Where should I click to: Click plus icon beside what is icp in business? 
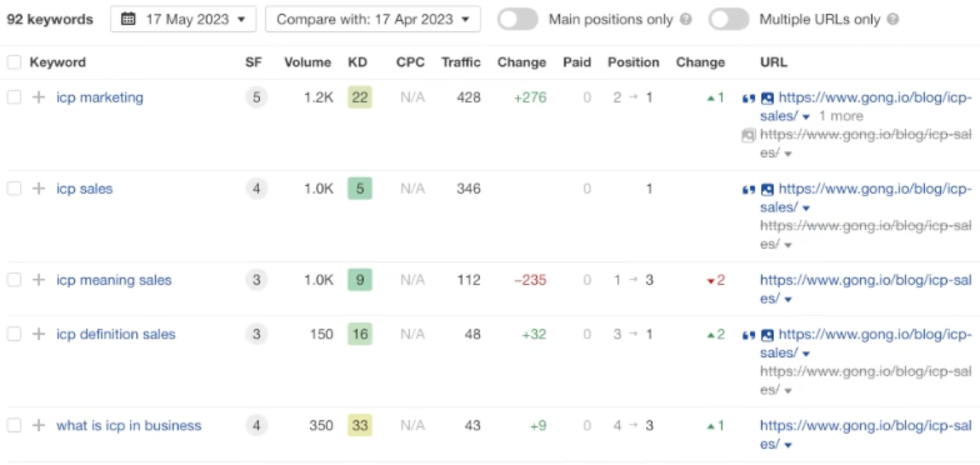(39, 426)
